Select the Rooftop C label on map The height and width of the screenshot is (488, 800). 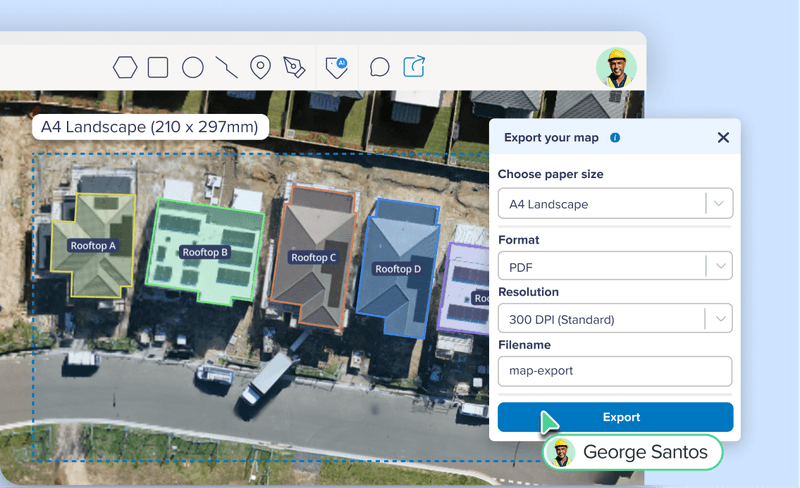click(313, 258)
